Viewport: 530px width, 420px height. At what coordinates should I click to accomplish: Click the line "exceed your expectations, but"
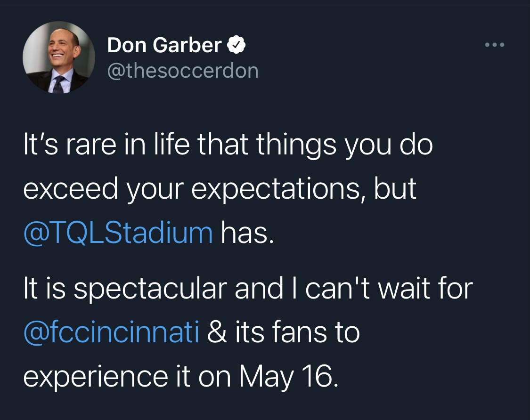220,188
